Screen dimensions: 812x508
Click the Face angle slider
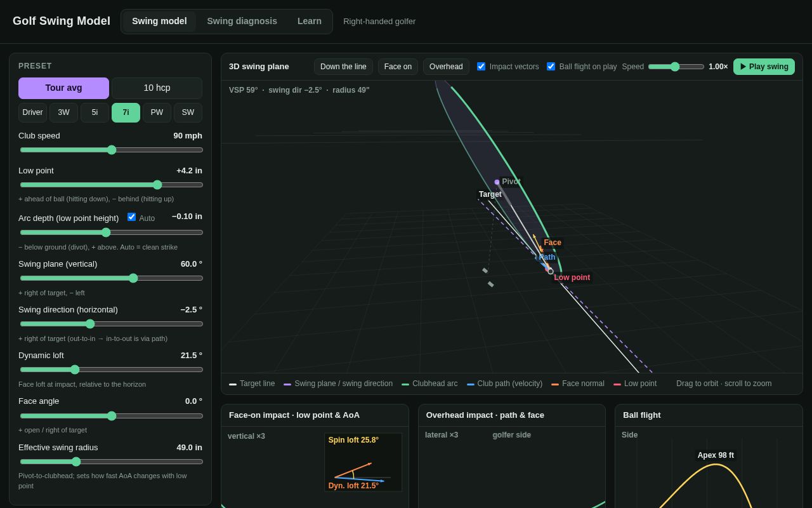pyautogui.click(x=112, y=416)
